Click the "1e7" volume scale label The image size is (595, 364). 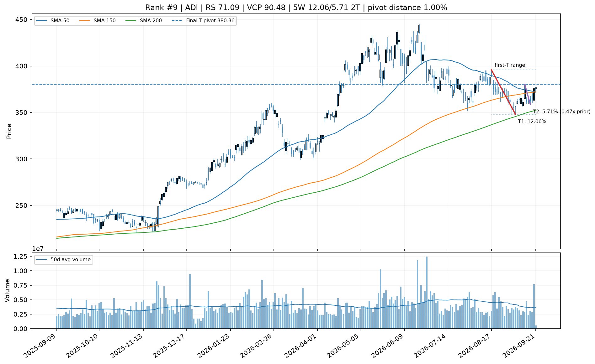[x=38, y=249]
